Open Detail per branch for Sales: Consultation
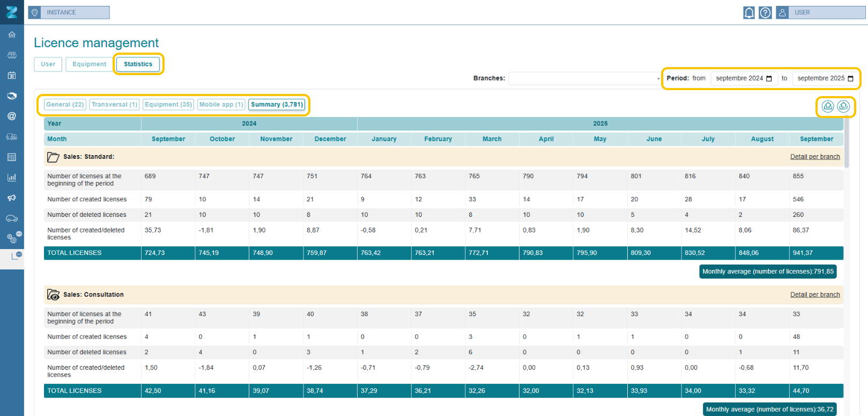This screenshot has width=868, height=416. (x=815, y=295)
